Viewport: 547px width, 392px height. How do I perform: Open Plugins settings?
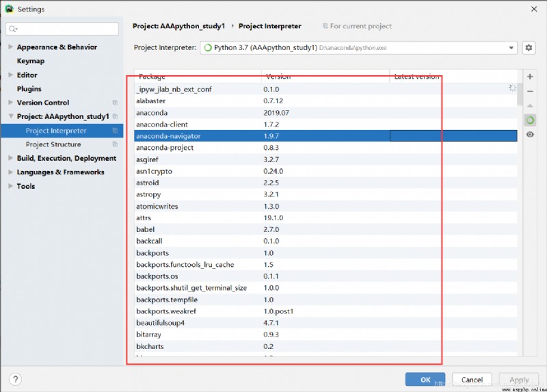[x=29, y=89]
